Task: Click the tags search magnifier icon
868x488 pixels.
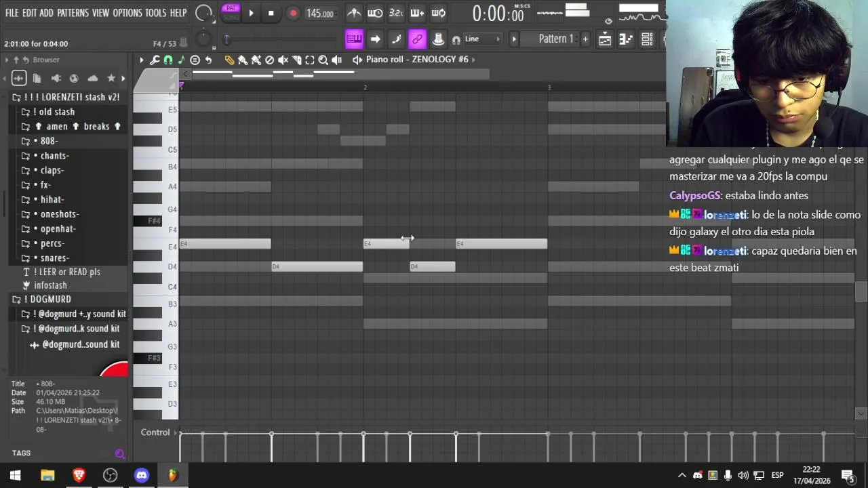Action: (x=119, y=453)
